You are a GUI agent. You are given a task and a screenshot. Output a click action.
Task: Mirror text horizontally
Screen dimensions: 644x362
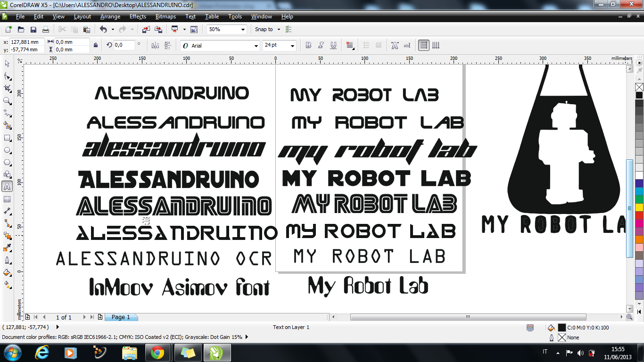(155, 45)
